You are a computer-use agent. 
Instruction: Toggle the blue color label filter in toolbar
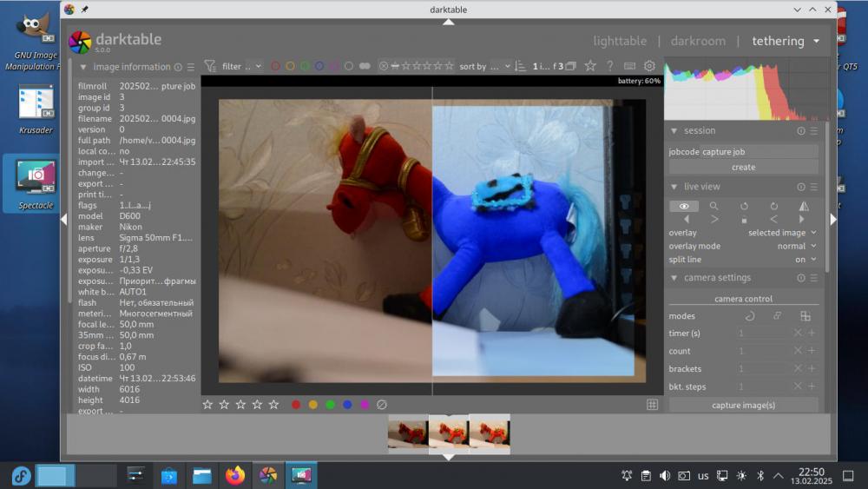click(319, 67)
